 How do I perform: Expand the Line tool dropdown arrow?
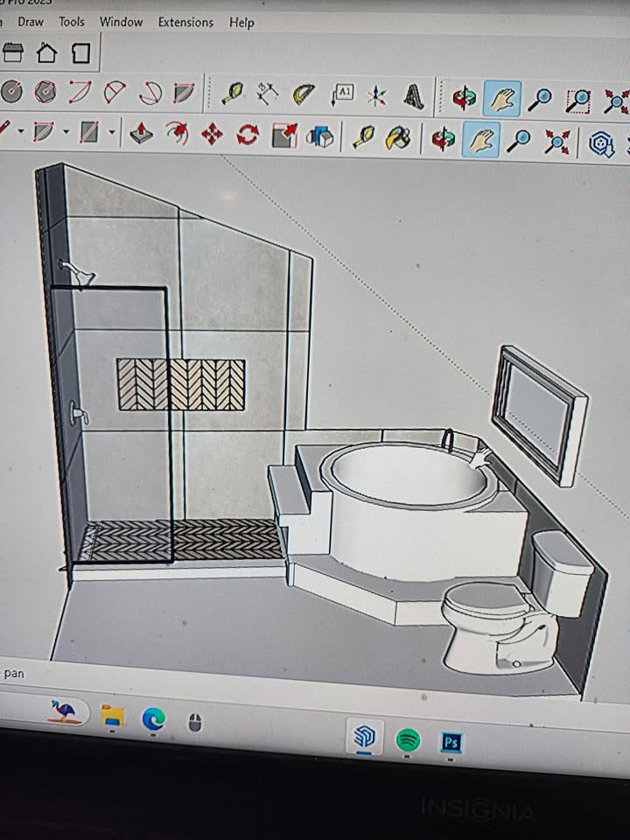pyautogui.click(x=17, y=132)
